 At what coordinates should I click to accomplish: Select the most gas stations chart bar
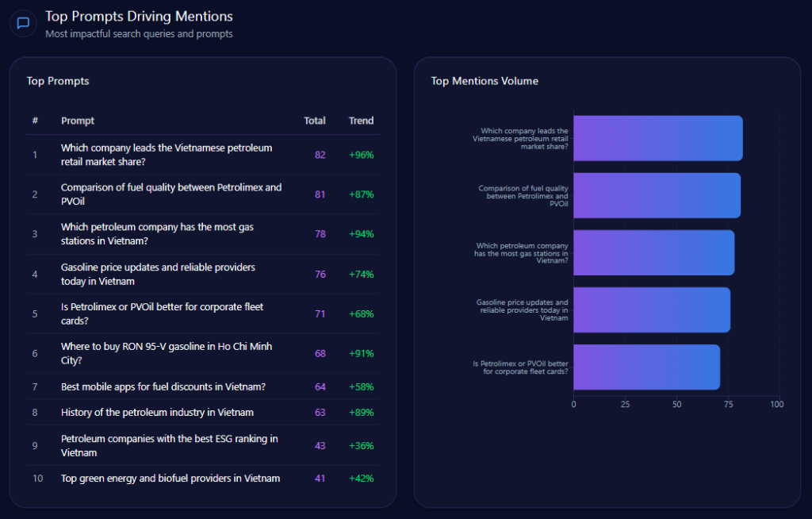click(x=653, y=252)
